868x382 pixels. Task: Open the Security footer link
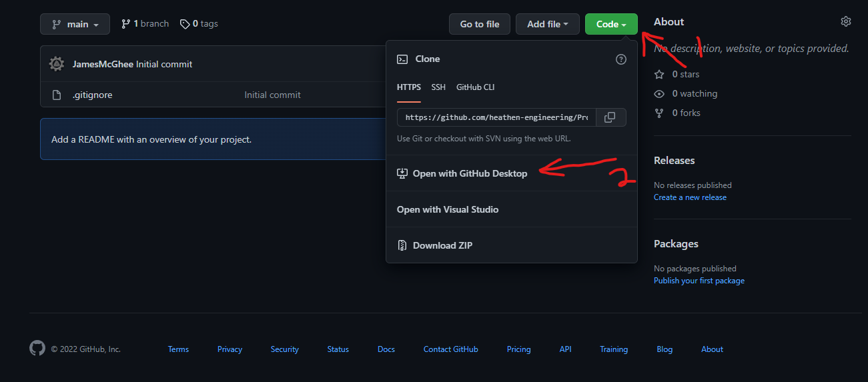coord(285,349)
